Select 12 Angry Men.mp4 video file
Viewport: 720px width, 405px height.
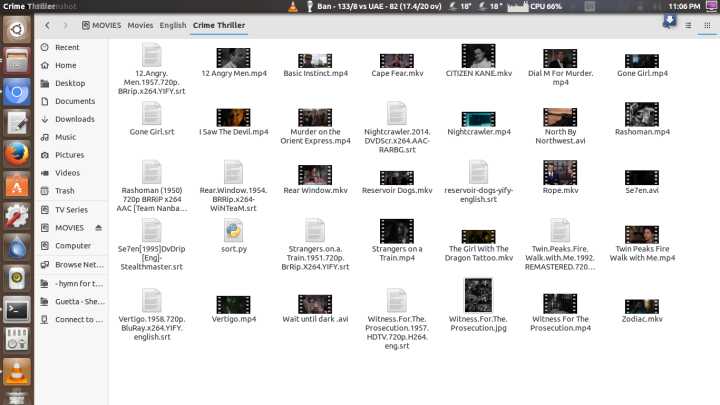(234, 62)
